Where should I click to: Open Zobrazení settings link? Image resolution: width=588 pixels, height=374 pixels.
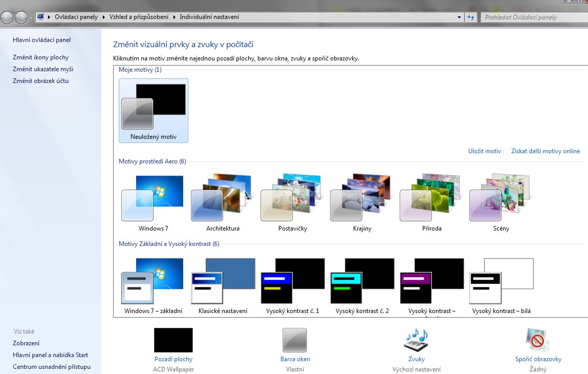(x=26, y=343)
